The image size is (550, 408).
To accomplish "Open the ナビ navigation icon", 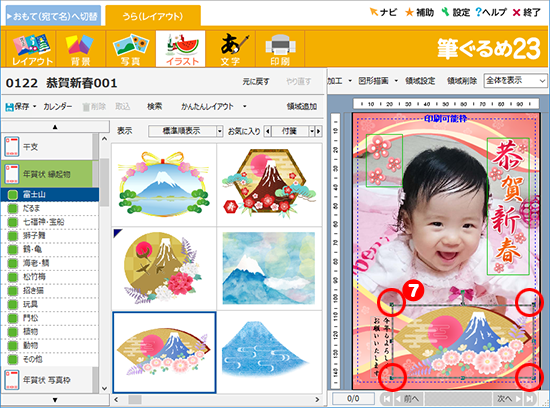I will (x=383, y=12).
